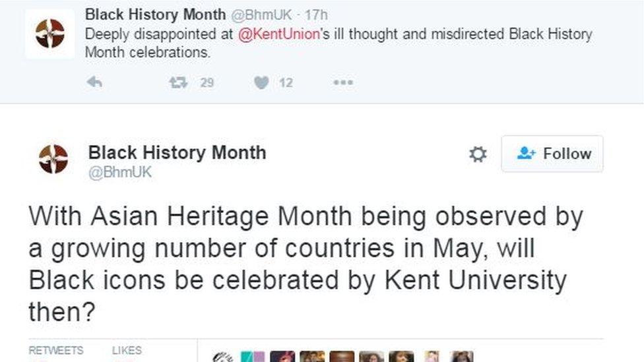Click Black History Month name in top tweet
Image resolution: width=644 pixels, height=362 pixels.
[x=156, y=15]
